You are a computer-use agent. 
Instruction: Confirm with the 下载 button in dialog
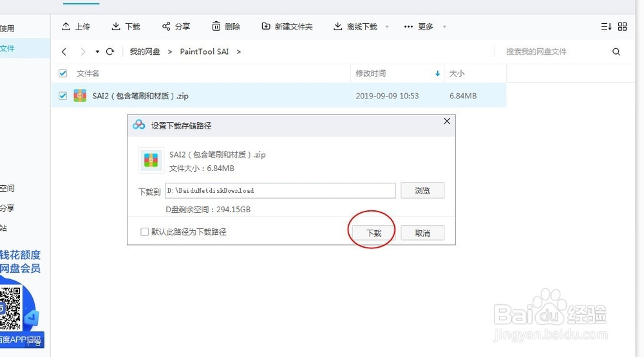pos(374,233)
